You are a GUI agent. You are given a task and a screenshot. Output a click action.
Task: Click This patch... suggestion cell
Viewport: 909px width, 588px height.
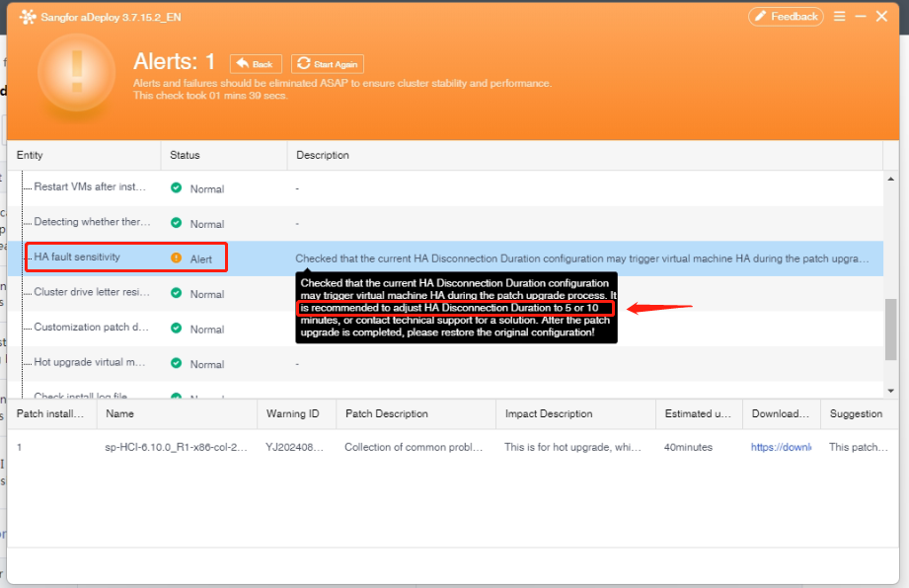[x=858, y=447]
